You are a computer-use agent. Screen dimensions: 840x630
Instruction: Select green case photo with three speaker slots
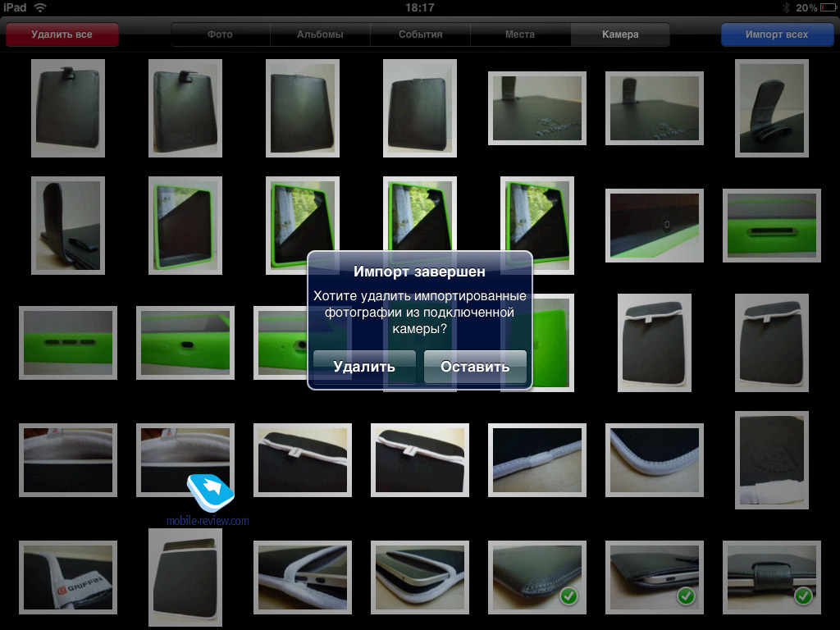pyautogui.click(x=68, y=343)
